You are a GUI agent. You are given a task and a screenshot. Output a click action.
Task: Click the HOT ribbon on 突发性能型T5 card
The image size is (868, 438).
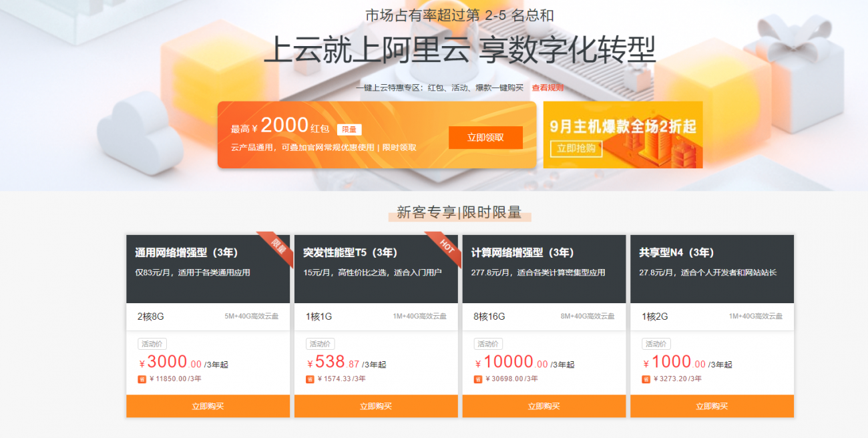click(445, 247)
